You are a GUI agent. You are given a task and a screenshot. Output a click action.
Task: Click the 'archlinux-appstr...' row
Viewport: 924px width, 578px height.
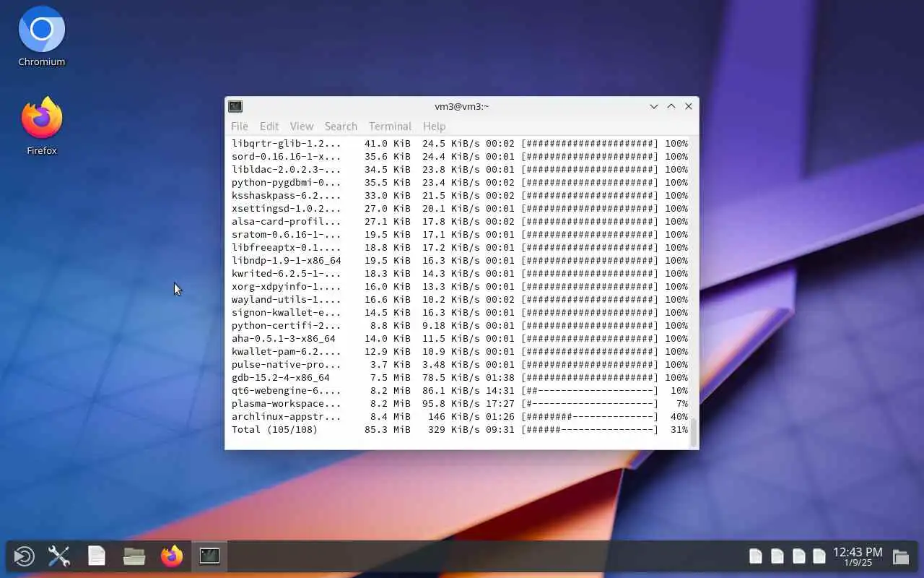point(460,417)
